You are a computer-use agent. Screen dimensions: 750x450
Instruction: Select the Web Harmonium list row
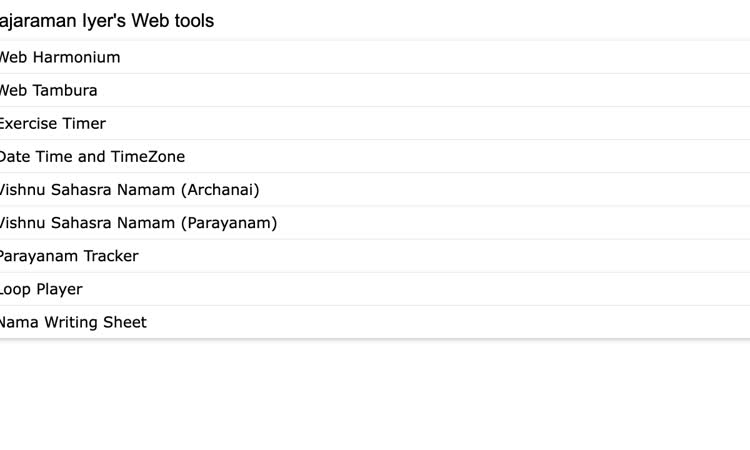400,58
